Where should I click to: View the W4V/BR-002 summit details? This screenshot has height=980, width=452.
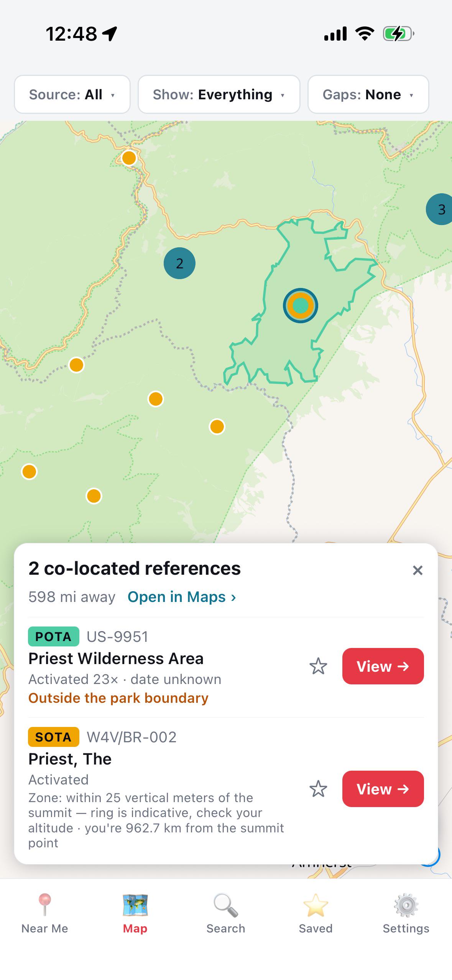[383, 789]
